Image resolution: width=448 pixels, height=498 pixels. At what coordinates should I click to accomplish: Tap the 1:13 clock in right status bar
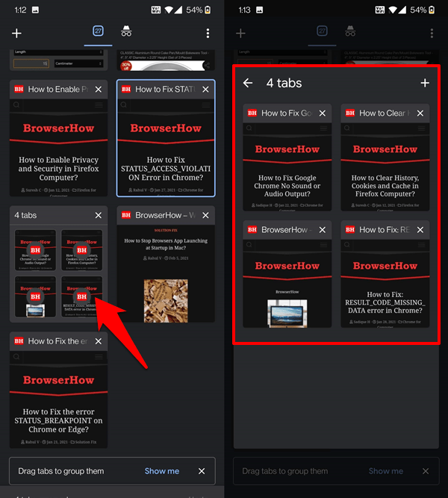point(244,10)
